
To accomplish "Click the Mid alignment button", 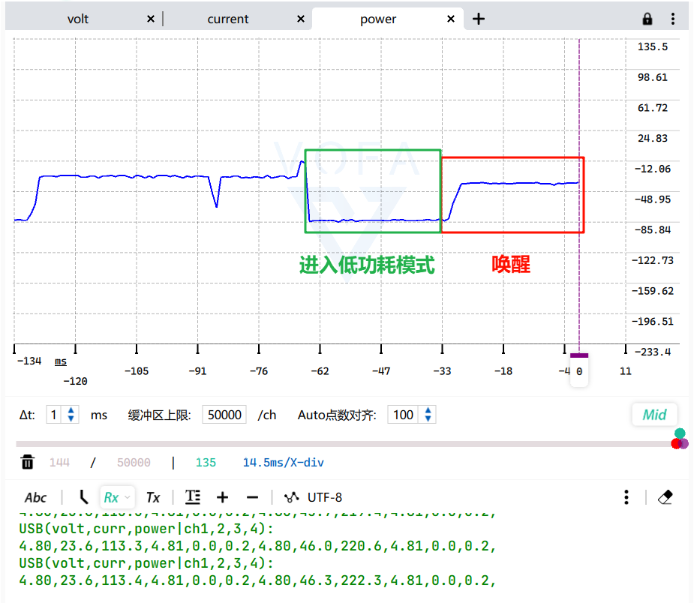I will [654, 415].
